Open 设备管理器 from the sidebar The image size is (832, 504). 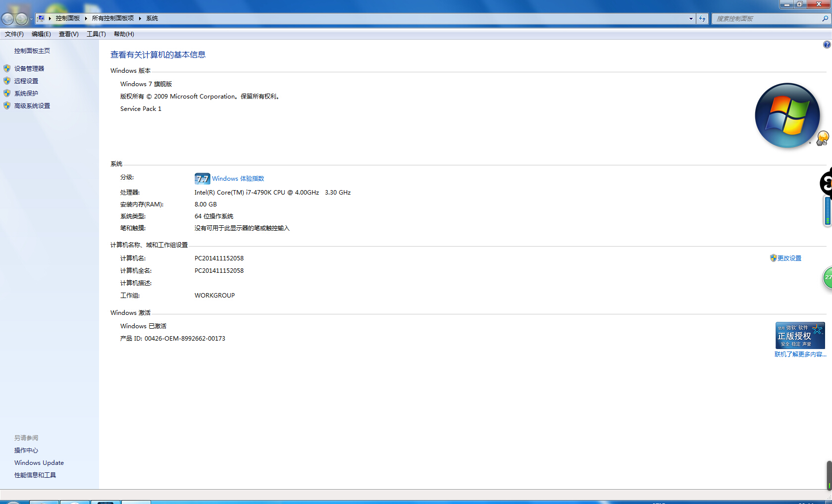coord(29,69)
